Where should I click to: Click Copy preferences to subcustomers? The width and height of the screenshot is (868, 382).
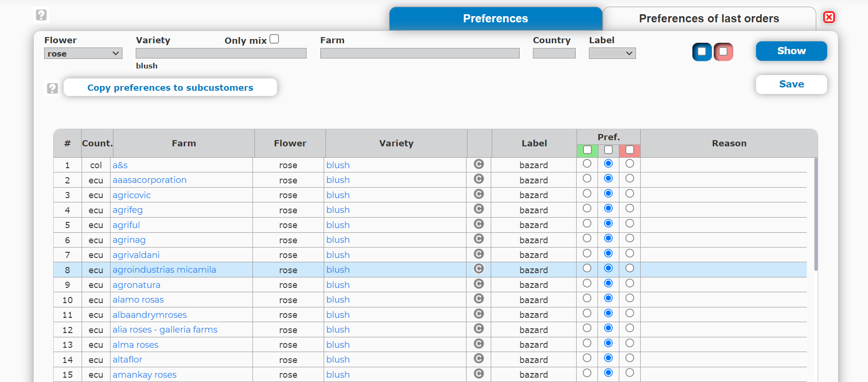pyautogui.click(x=170, y=88)
